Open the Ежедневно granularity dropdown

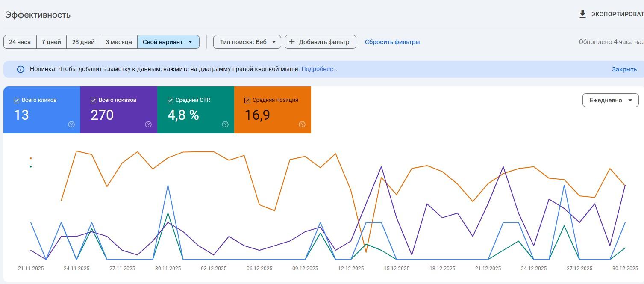coord(611,100)
